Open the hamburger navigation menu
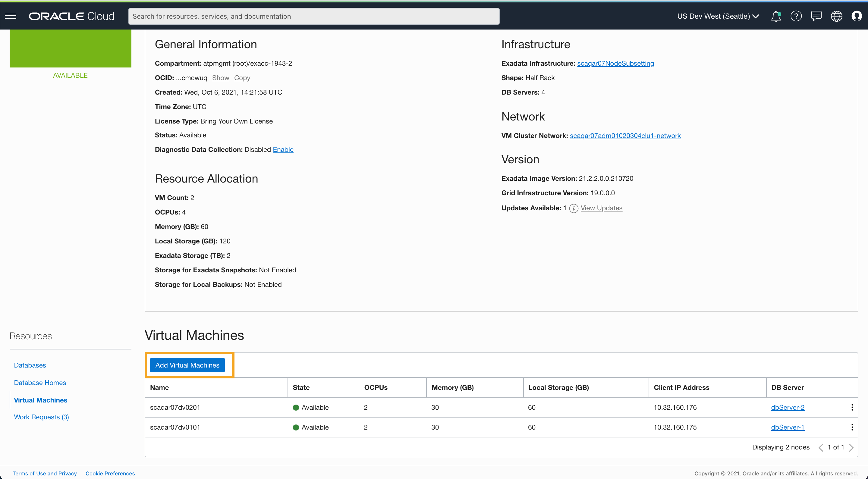The height and width of the screenshot is (479, 868). pos(11,16)
